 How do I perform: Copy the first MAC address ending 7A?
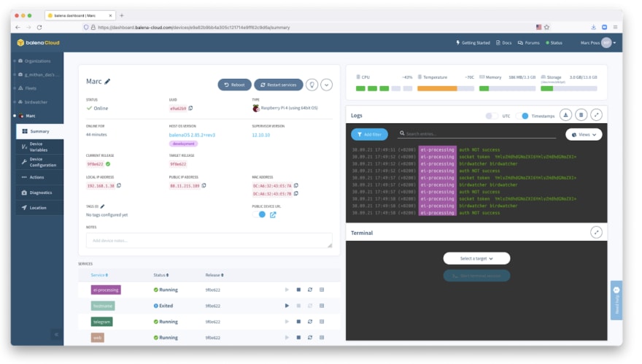coord(296,185)
